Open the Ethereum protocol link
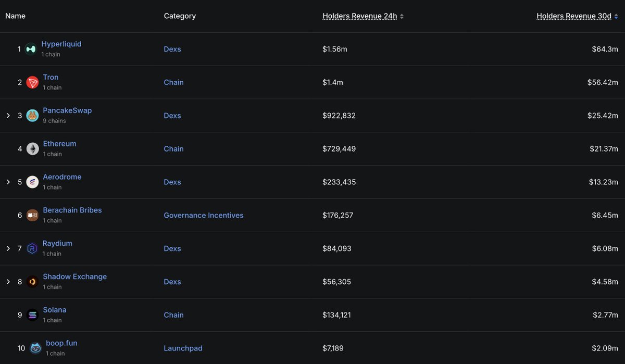The width and height of the screenshot is (625, 364). 59,144
